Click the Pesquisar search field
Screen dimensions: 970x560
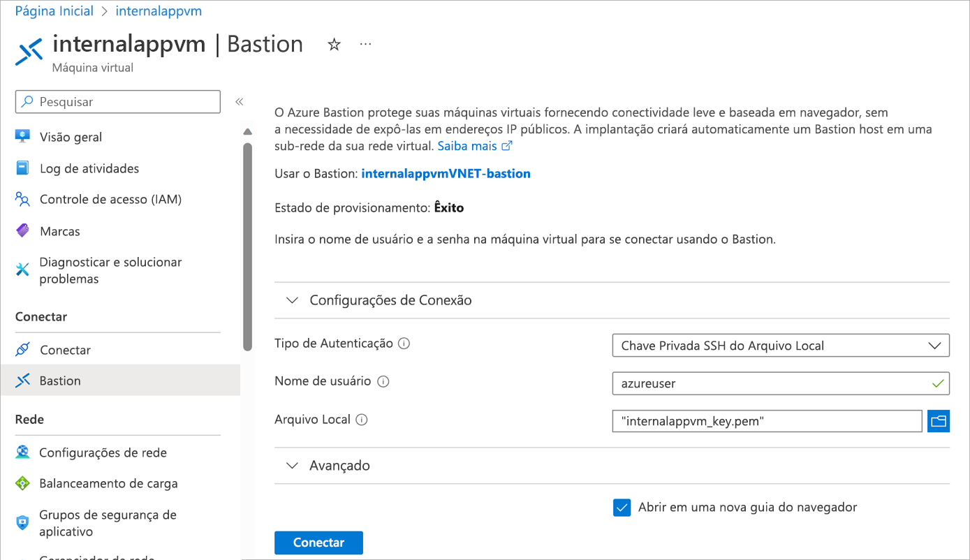tap(118, 102)
